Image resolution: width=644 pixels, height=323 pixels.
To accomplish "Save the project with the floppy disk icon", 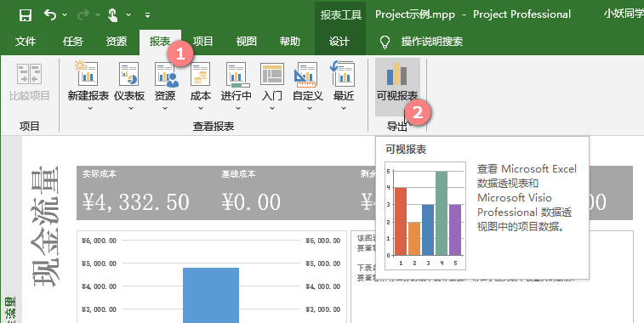I will (26, 15).
